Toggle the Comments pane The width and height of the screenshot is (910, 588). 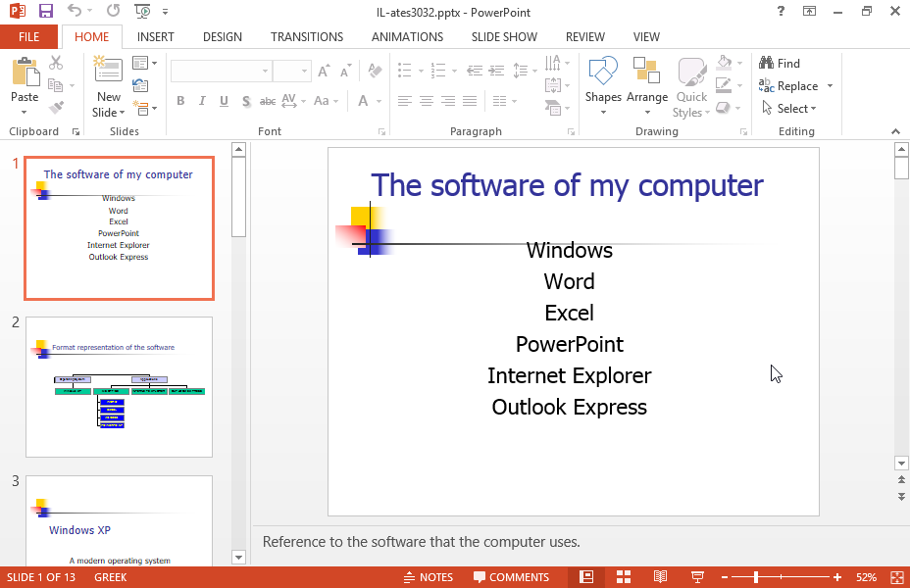(511, 577)
